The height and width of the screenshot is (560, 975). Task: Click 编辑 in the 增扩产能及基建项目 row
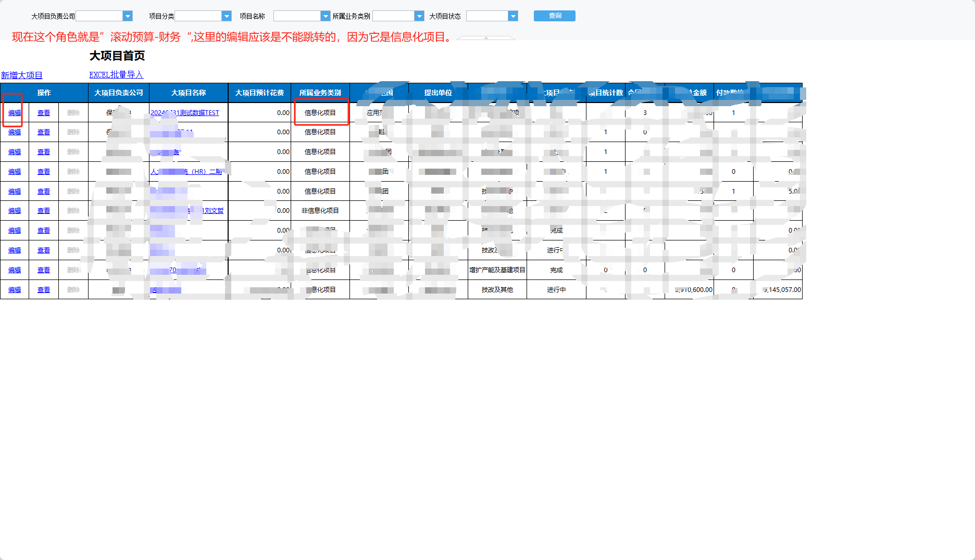15,270
